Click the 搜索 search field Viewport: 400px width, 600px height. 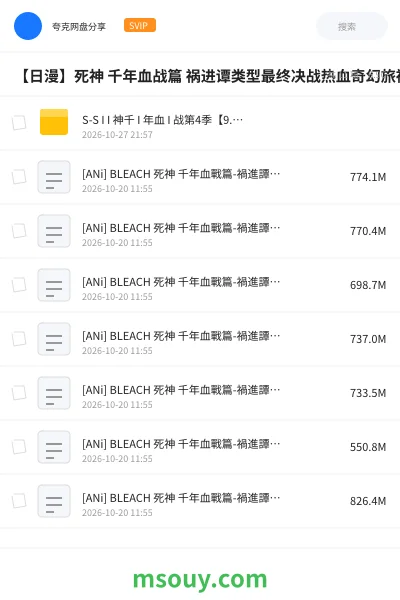[352, 26]
